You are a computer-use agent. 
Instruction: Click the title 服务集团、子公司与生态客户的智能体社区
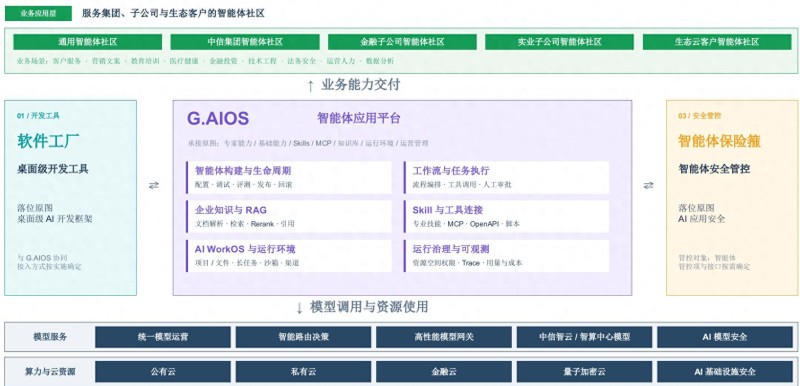tap(173, 14)
